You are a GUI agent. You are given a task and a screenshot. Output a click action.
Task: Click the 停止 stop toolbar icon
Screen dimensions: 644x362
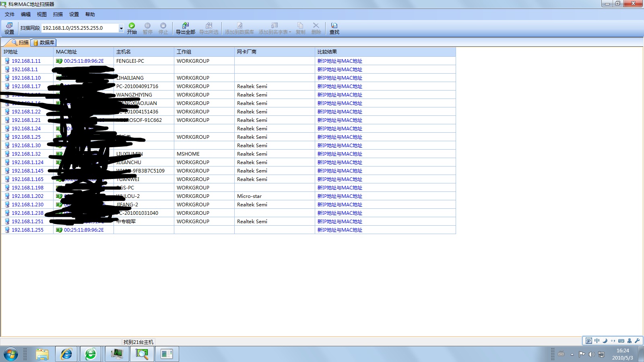[163, 28]
